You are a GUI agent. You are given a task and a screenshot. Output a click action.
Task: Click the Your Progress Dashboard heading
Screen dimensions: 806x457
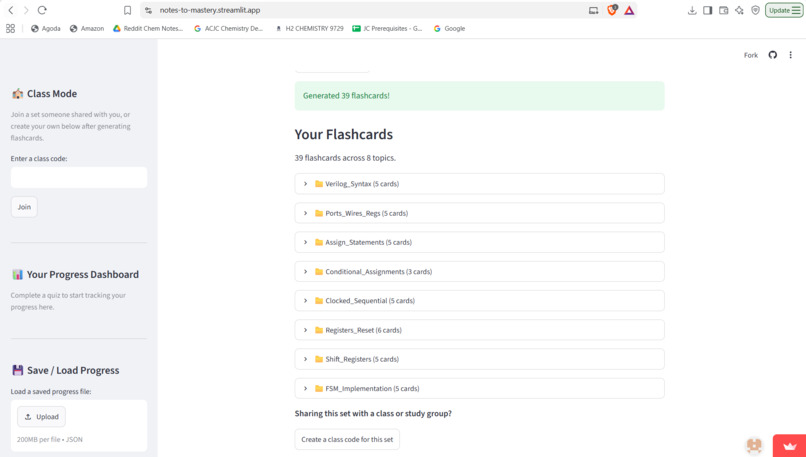[83, 275]
